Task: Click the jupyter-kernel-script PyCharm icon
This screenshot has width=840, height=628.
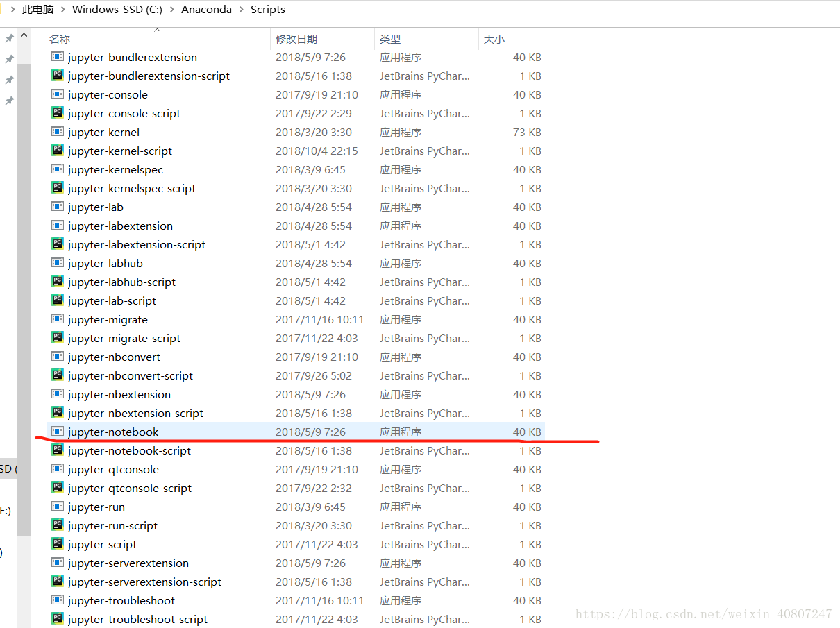Action: point(58,151)
